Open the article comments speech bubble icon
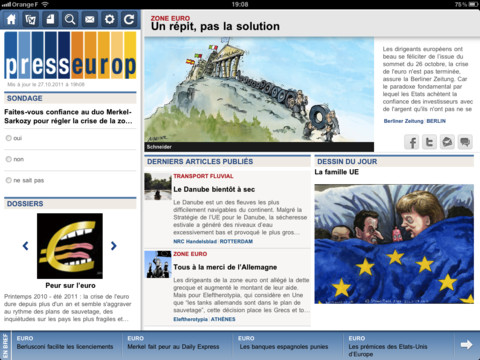 tap(465, 142)
